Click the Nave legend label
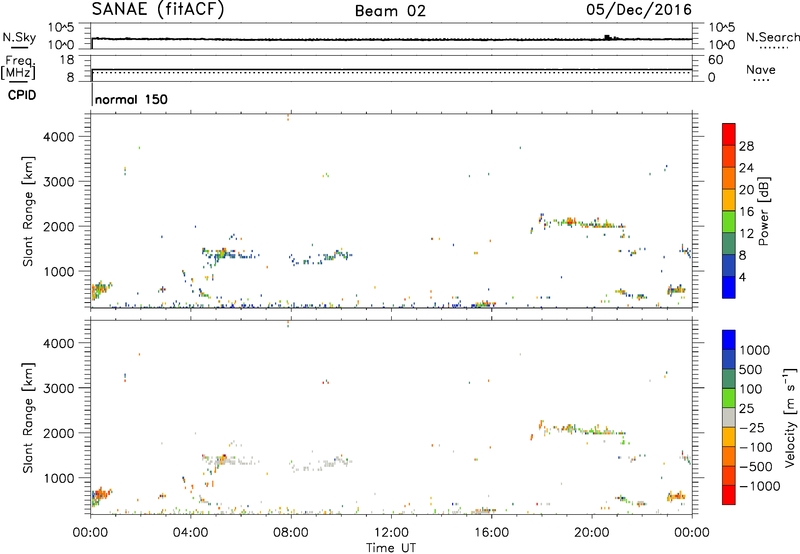This screenshot has width=800, height=554. pyautogui.click(x=761, y=69)
